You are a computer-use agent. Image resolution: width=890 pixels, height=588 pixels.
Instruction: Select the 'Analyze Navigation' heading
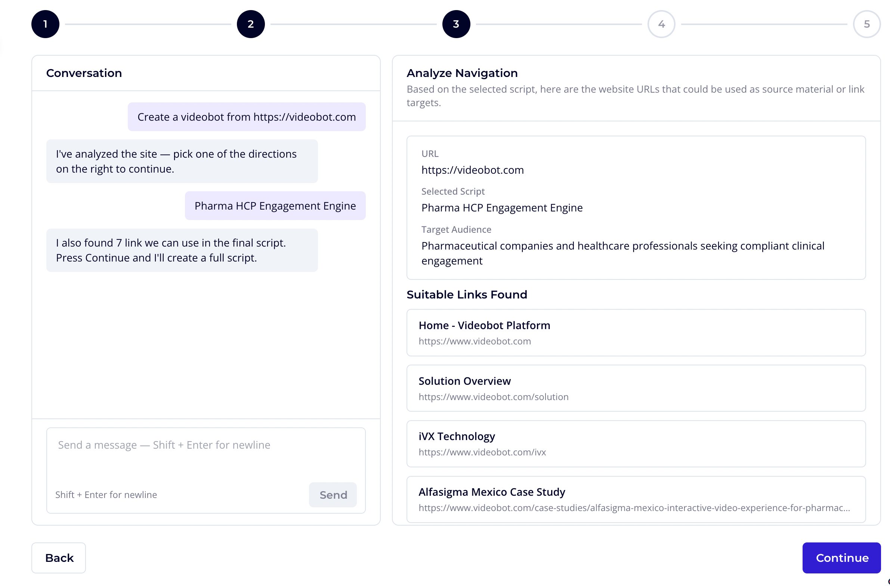[462, 73]
